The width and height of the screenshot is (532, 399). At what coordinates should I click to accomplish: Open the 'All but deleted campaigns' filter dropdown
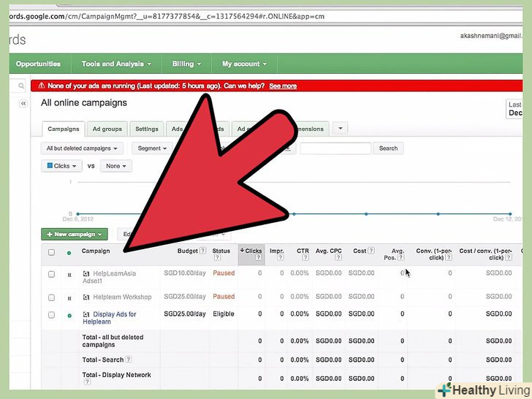(x=82, y=148)
